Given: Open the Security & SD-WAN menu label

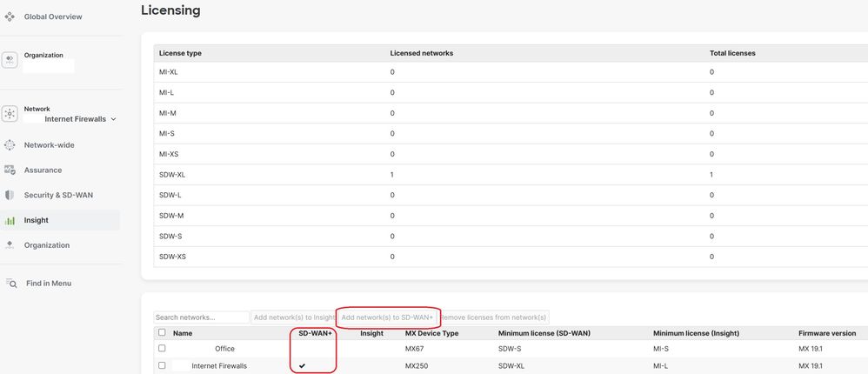Looking at the screenshot, I should [x=58, y=196].
